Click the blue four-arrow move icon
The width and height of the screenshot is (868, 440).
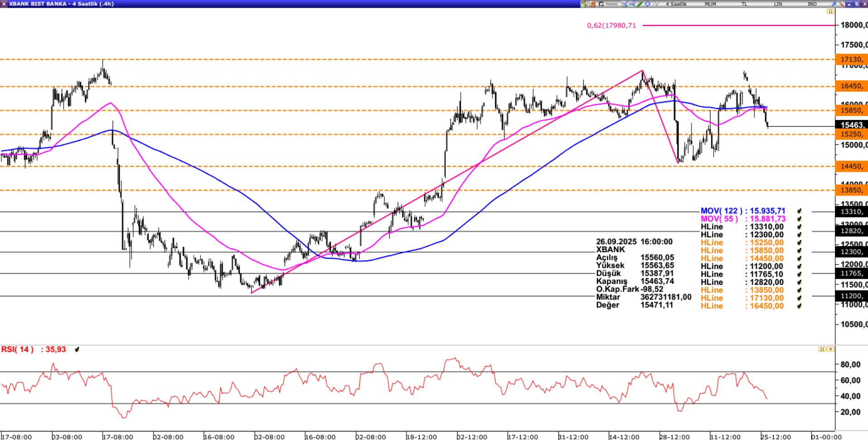(x=648, y=4)
